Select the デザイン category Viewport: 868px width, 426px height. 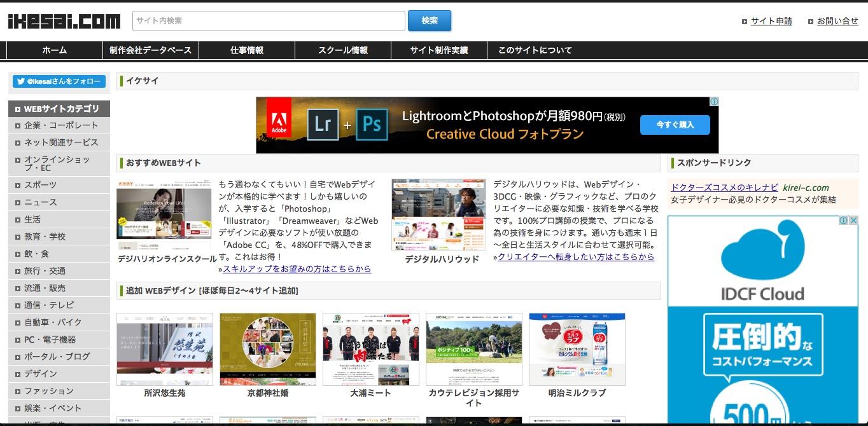[59, 374]
